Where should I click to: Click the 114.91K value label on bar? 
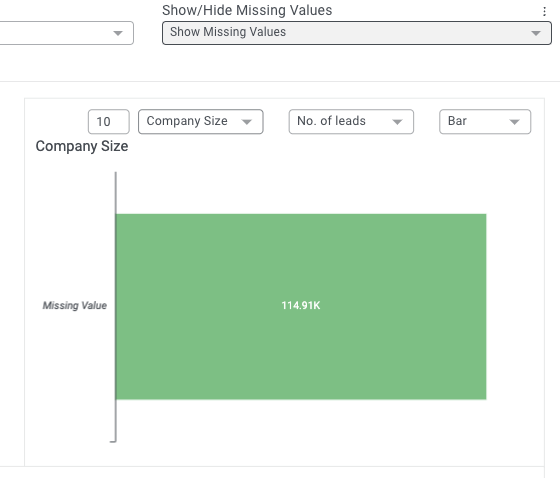pos(301,305)
